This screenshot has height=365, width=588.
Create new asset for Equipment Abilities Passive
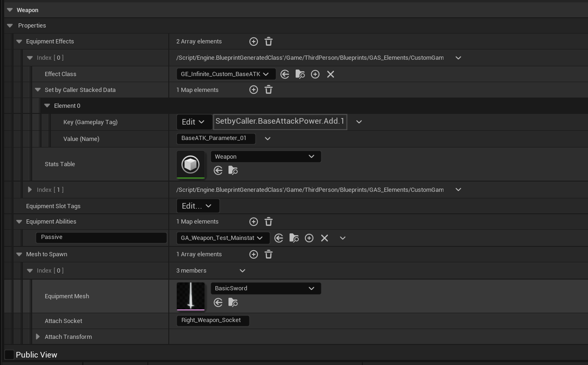click(x=309, y=238)
